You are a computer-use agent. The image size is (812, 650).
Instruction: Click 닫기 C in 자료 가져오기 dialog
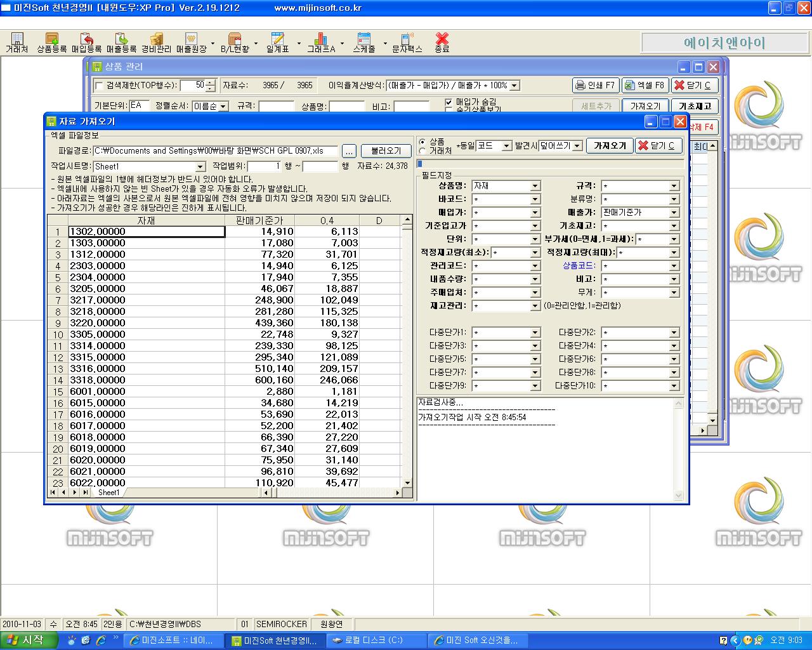pos(659,146)
